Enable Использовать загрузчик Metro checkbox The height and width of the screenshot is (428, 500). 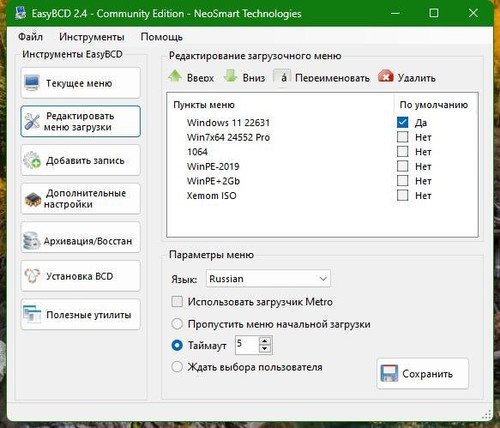coord(177,302)
